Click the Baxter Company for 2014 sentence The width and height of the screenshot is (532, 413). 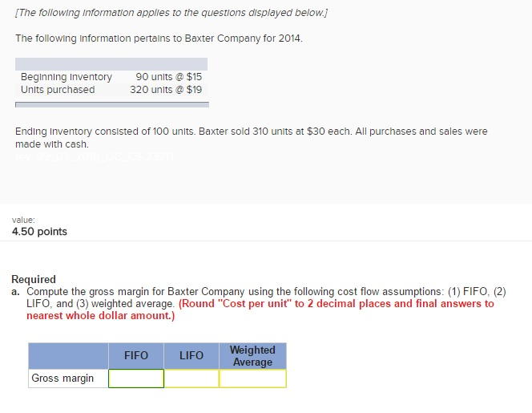point(159,38)
